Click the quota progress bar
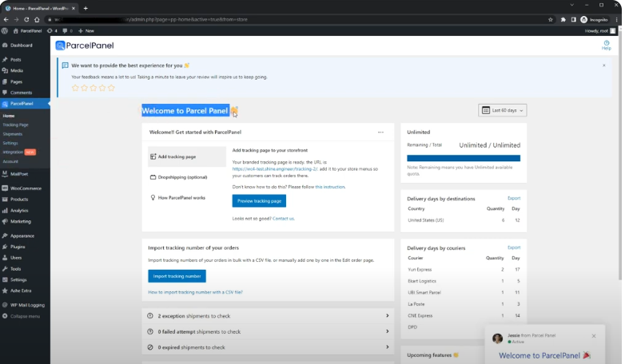 [x=464, y=158]
